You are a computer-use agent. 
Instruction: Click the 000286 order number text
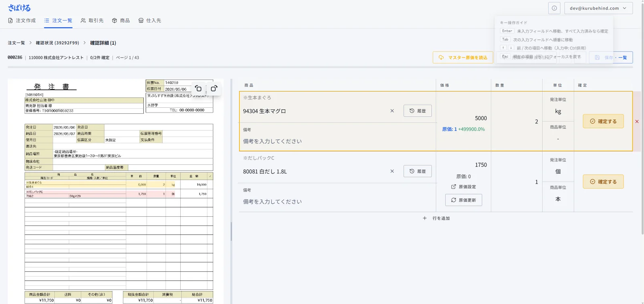tap(15, 58)
